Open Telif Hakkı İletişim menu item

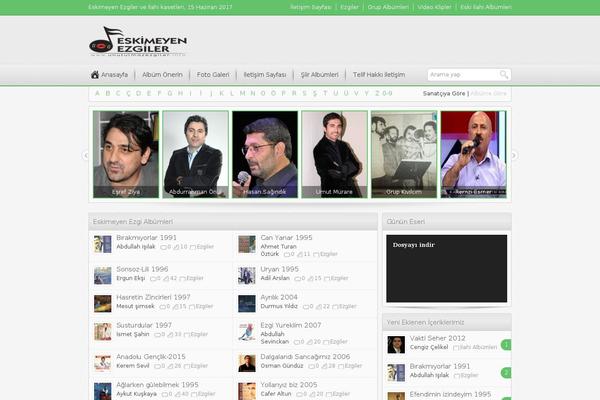tap(379, 75)
